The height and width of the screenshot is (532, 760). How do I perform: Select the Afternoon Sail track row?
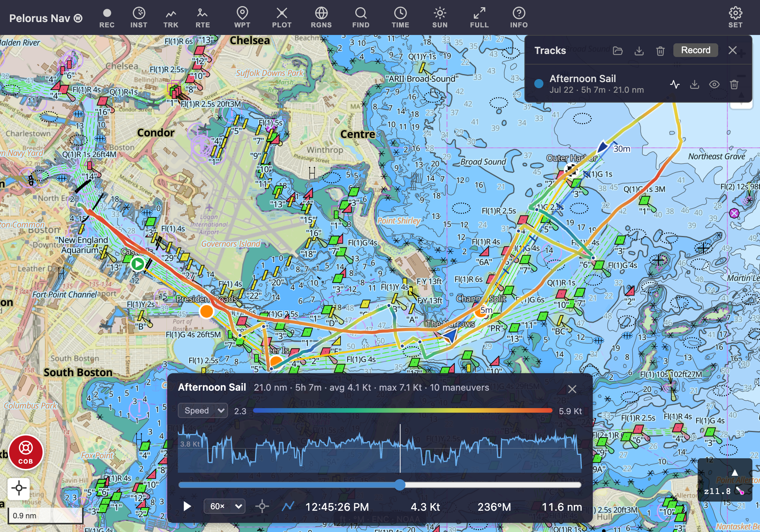(638, 84)
